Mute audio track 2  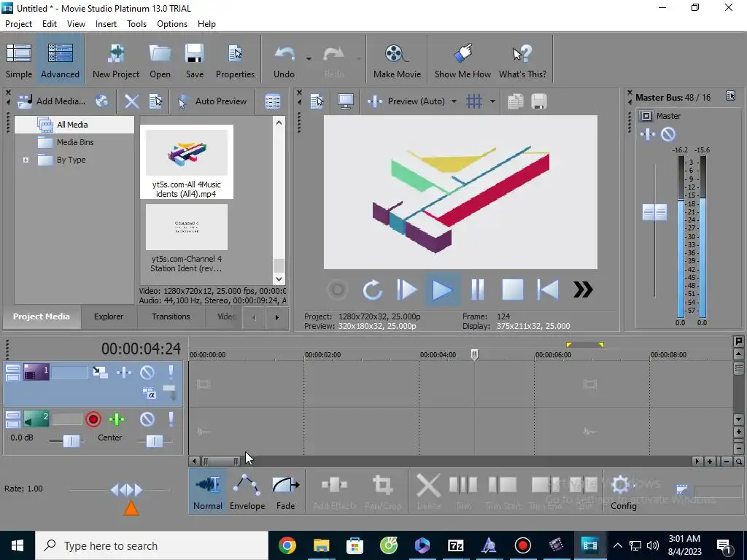(147, 419)
